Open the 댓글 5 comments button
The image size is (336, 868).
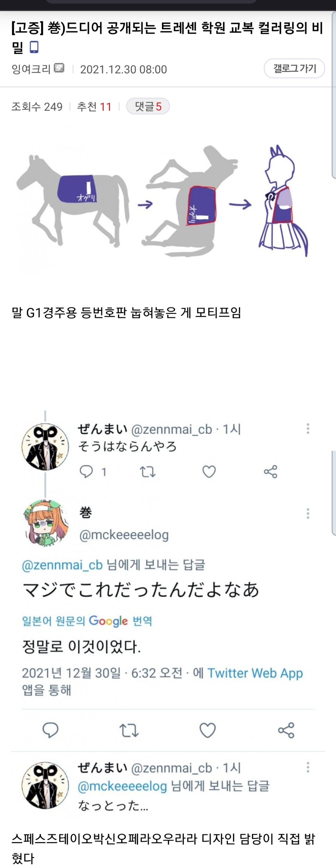click(148, 106)
